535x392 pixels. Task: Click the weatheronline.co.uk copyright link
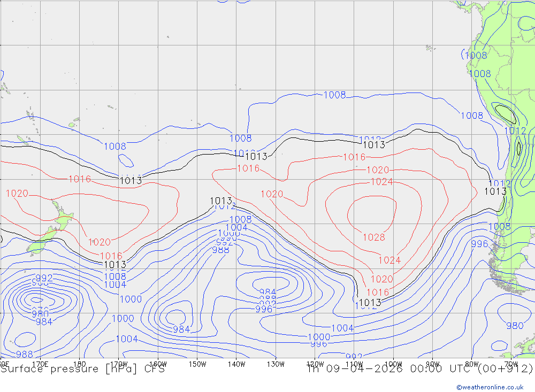tap(490, 387)
